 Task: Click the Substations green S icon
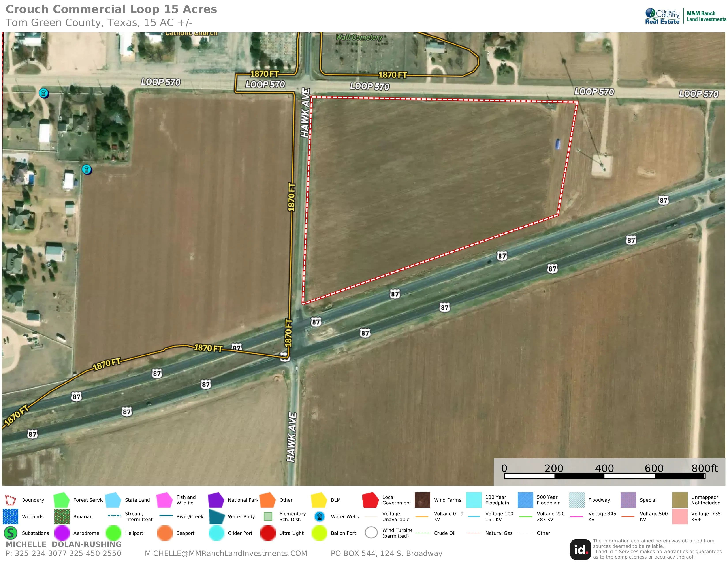click(10, 533)
